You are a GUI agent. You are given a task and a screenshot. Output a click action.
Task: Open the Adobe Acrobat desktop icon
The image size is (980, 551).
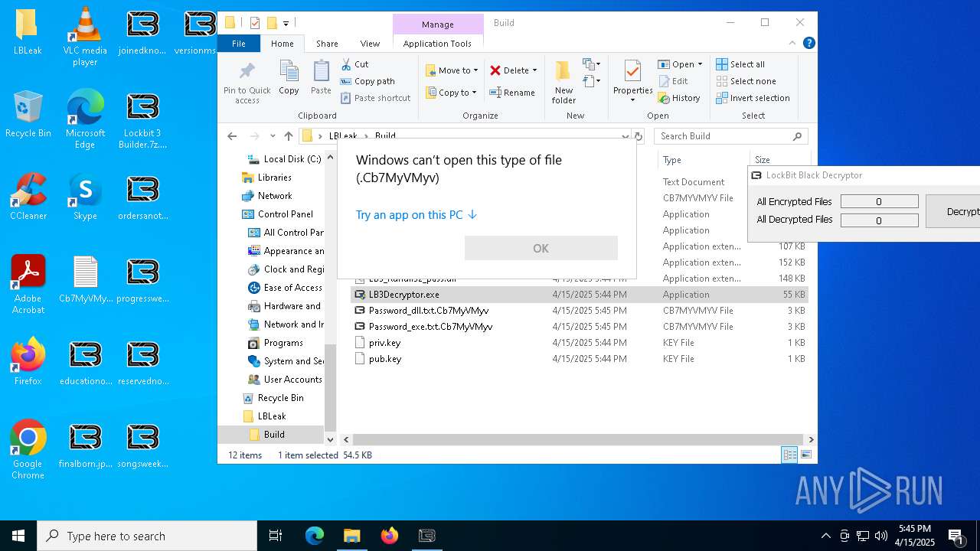click(x=28, y=285)
